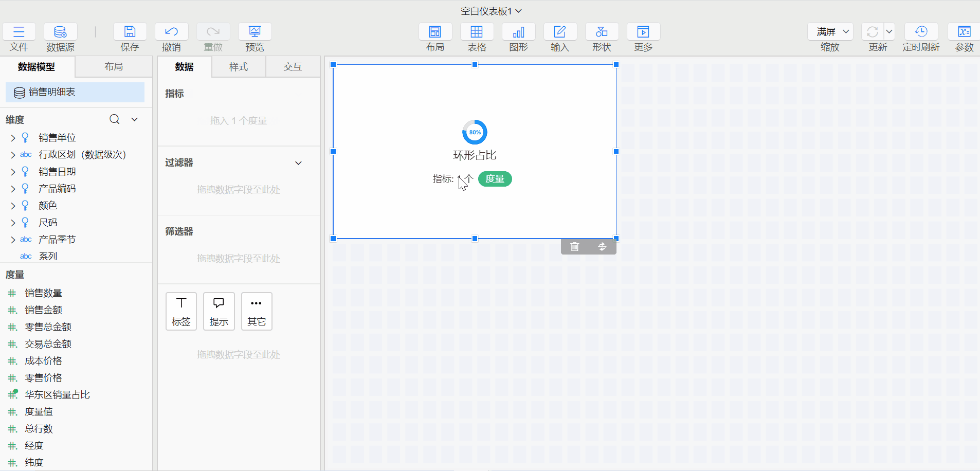Click the 保存 save icon
The width and height of the screenshot is (980, 471).
pyautogui.click(x=130, y=32)
